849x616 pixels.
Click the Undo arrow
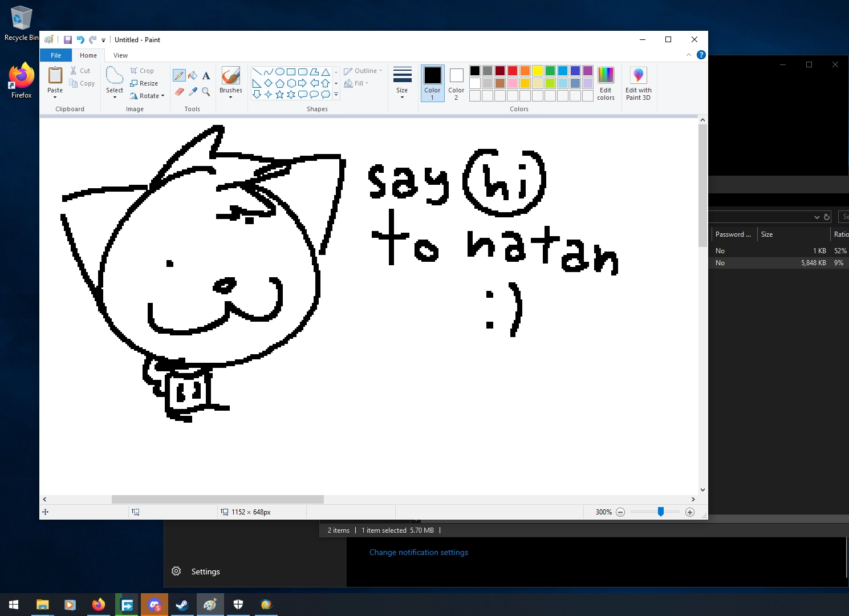click(x=80, y=40)
